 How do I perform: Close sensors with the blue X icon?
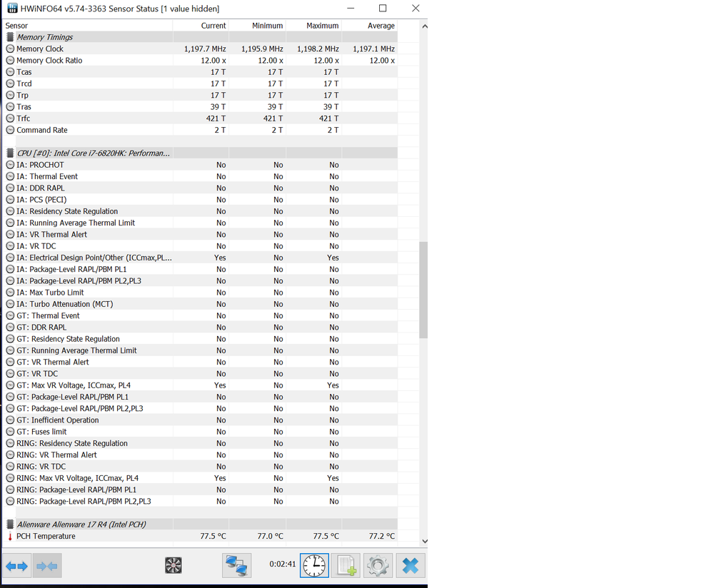(410, 566)
